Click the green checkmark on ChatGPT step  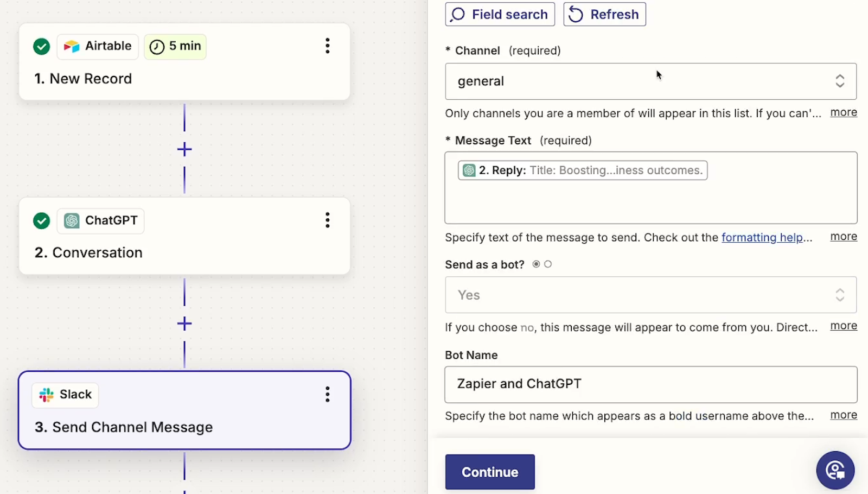click(41, 220)
